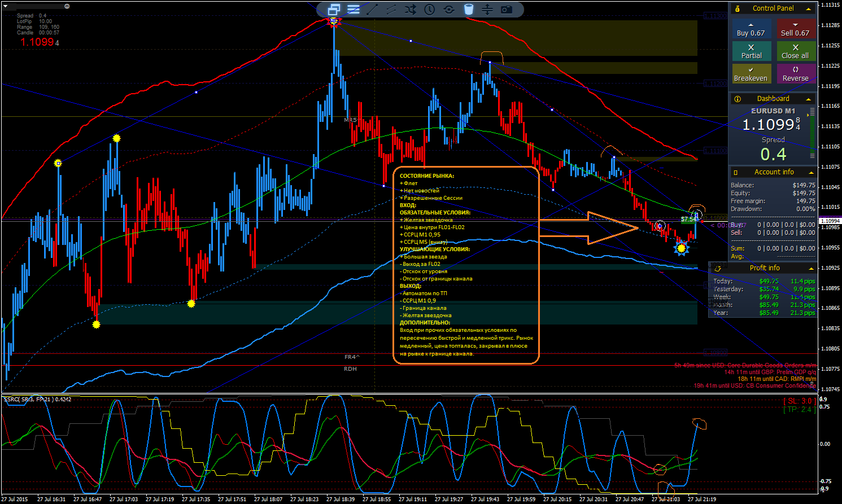Click the horizontal lines icon in top toolbar
Image resolution: width=842 pixels, height=504 pixels.
tap(354, 9)
